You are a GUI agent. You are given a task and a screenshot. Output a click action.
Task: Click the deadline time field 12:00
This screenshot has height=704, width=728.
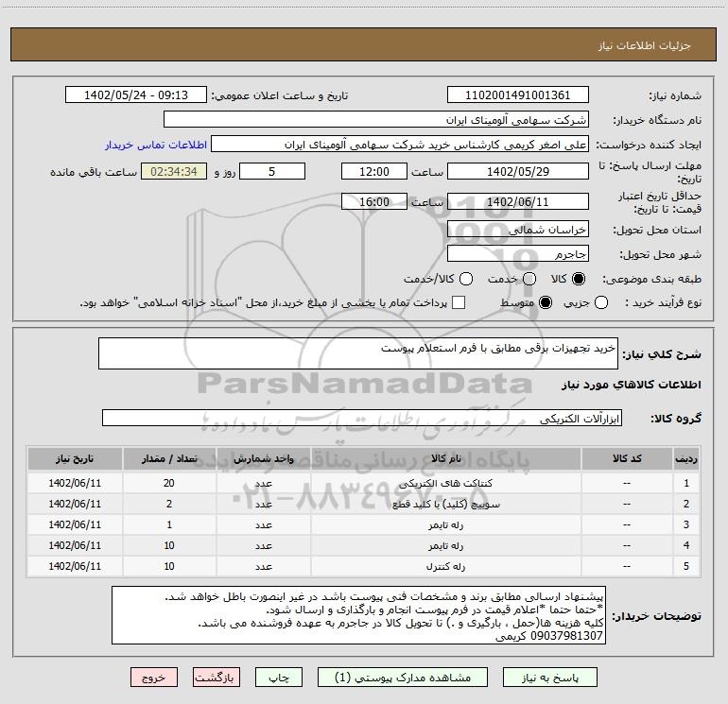click(374, 171)
